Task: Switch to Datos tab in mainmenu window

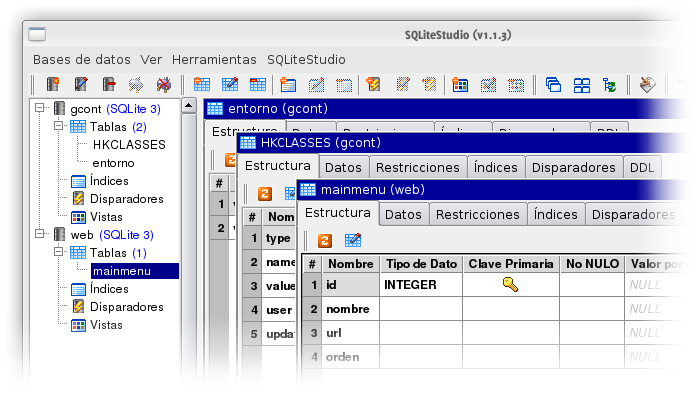Action: (403, 214)
